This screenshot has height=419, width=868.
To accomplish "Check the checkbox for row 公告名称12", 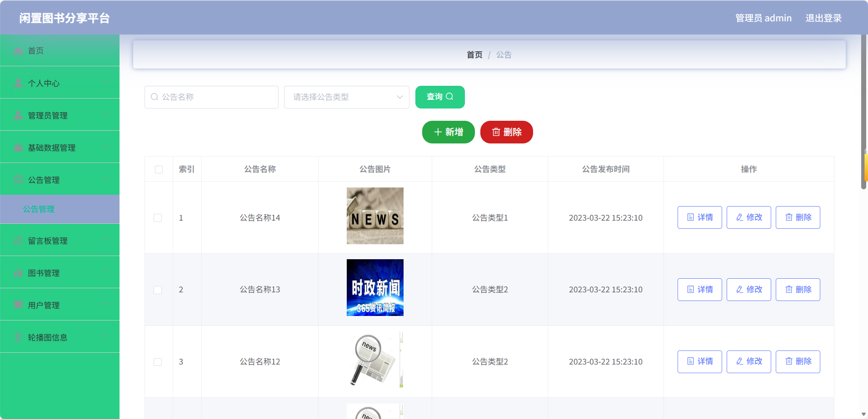I will [158, 362].
